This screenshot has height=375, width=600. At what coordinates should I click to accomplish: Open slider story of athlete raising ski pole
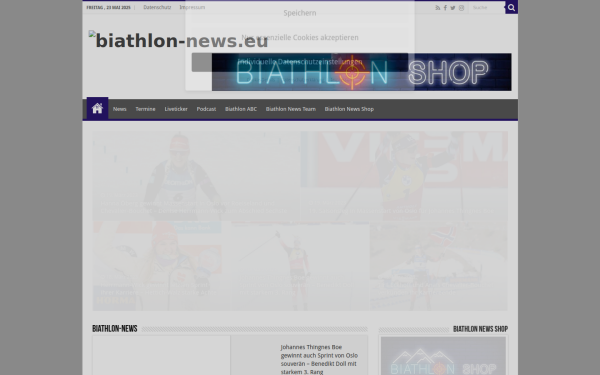pos(300,266)
